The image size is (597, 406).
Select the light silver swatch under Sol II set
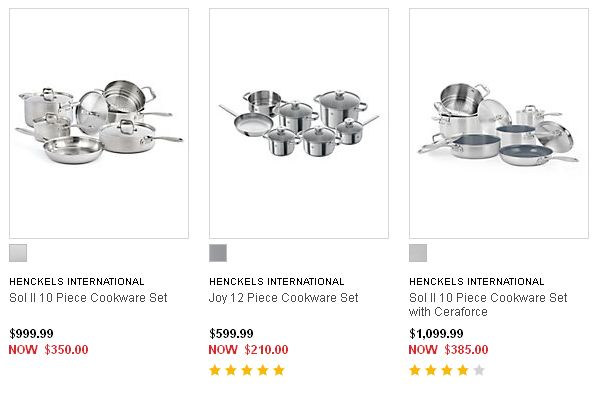[18, 253]
